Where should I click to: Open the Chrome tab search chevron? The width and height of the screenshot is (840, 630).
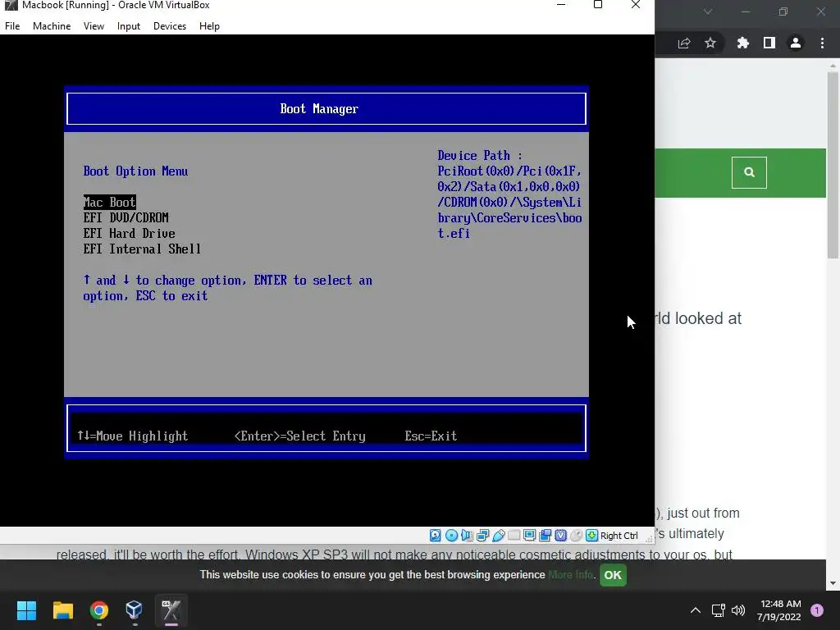click(x=708, y=11)
